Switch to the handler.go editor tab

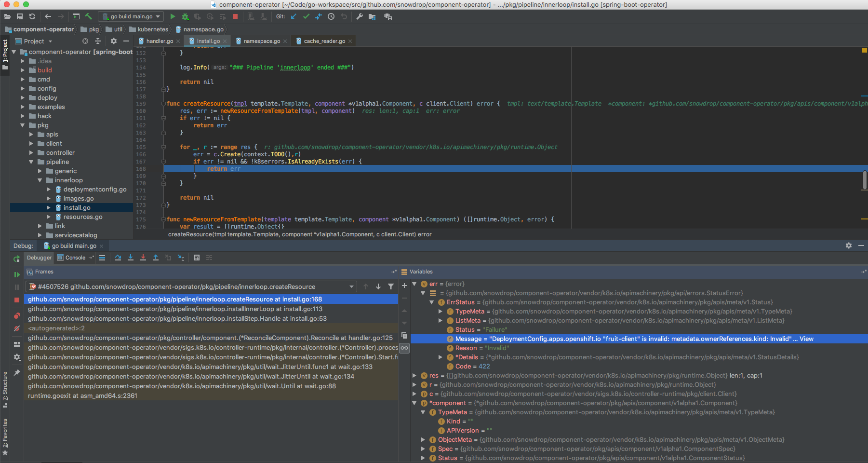point(160,41)
